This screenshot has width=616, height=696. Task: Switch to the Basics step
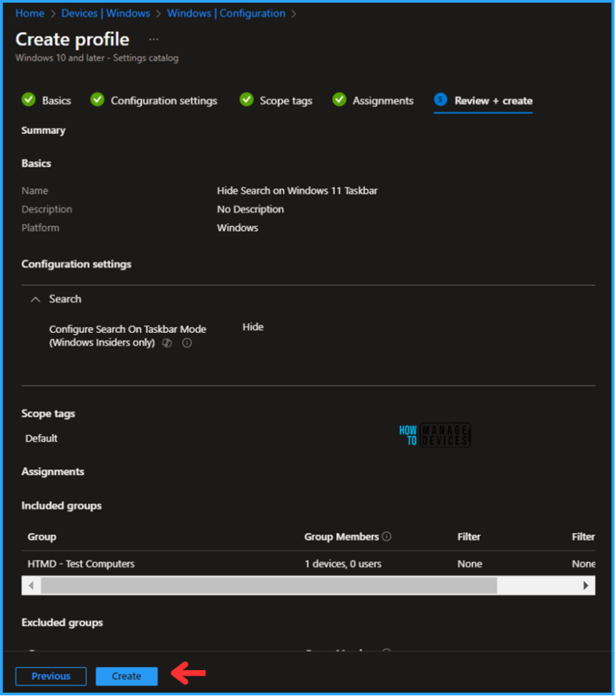click(x=56, y=101)
